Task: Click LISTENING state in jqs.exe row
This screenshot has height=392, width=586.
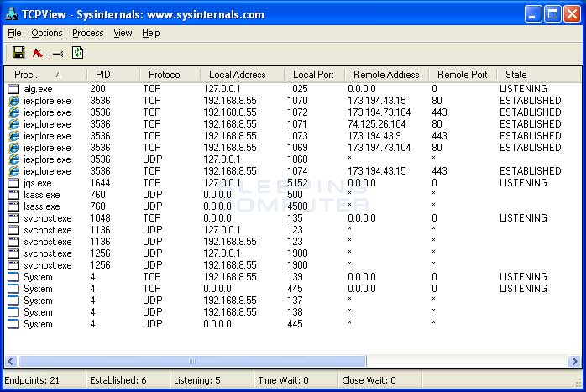Action: pyautogui.click(x=523, y=183)
